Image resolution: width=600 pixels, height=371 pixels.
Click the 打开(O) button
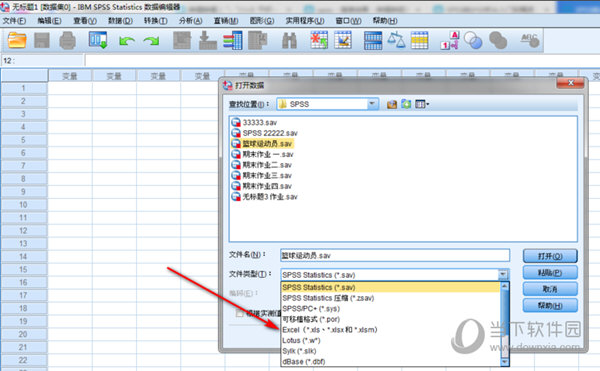(x=550, y=256)
